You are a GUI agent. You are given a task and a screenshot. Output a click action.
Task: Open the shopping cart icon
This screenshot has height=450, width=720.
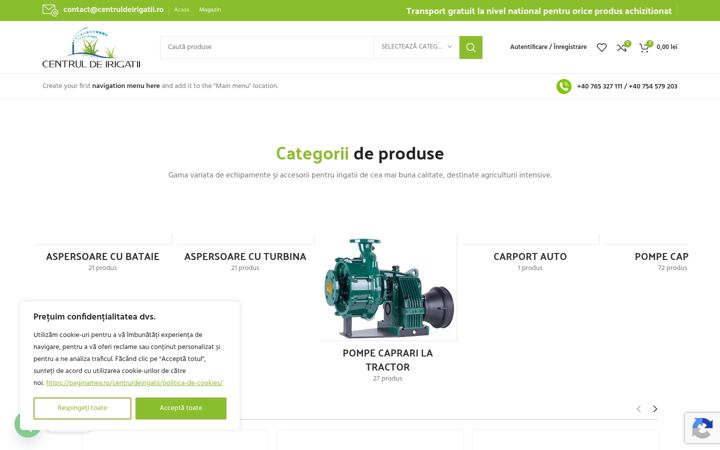pos(644,47)
